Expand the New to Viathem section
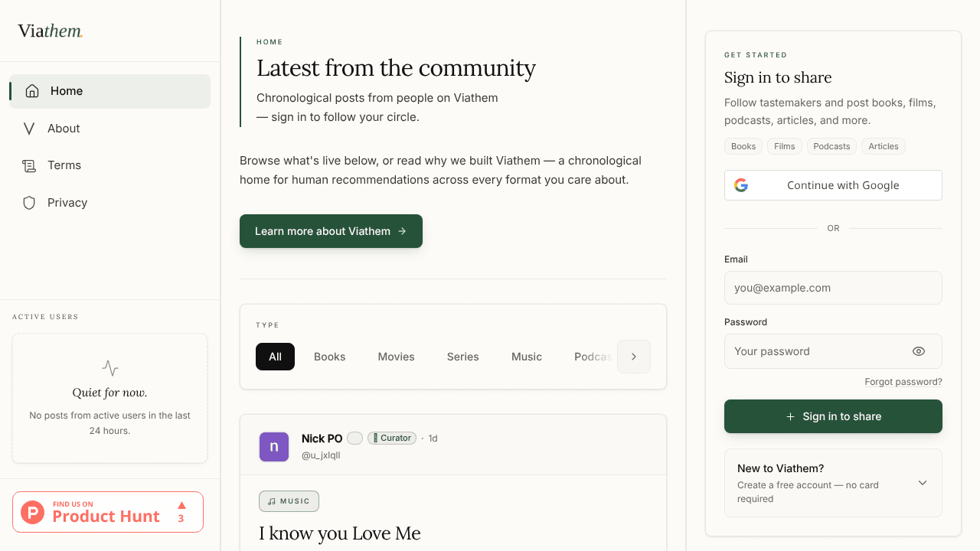Screen dimensions: 980x551 point(833,483)
